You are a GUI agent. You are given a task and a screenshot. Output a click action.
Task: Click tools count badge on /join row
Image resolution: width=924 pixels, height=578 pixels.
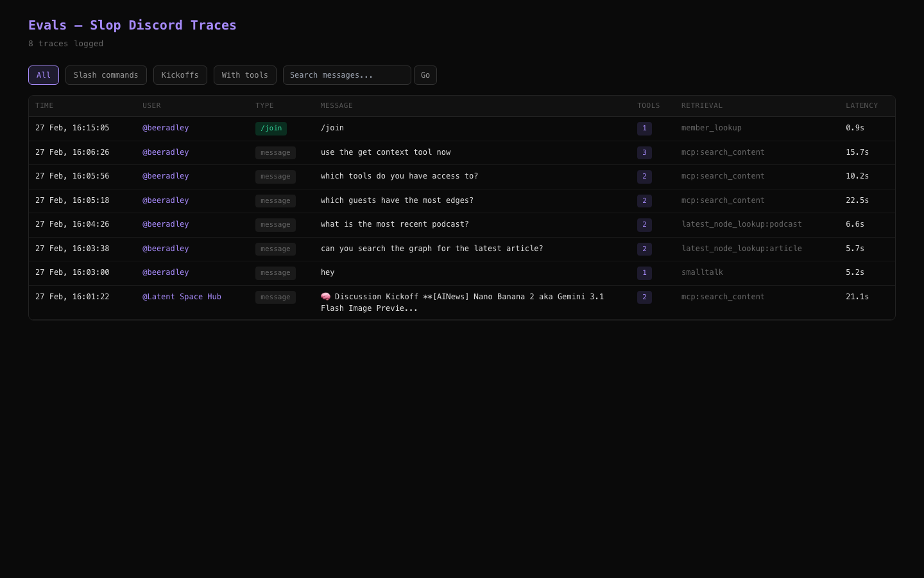pos(644,128)
